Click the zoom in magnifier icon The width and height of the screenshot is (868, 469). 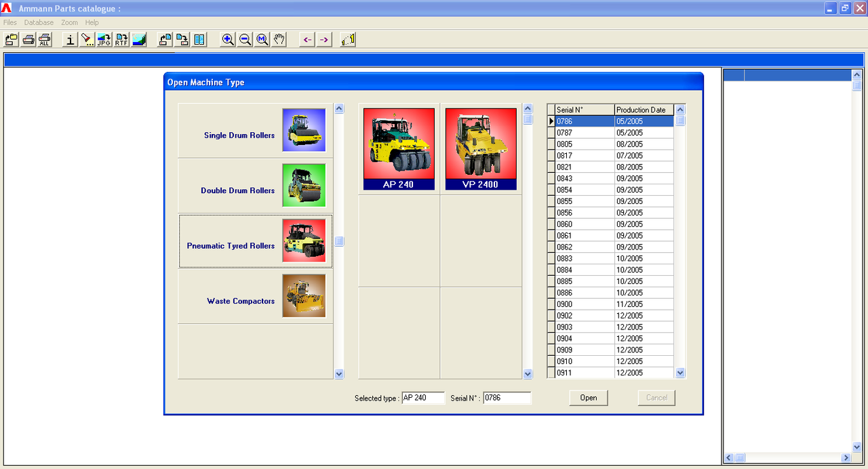pyautogui.click(x=228, y=39)
